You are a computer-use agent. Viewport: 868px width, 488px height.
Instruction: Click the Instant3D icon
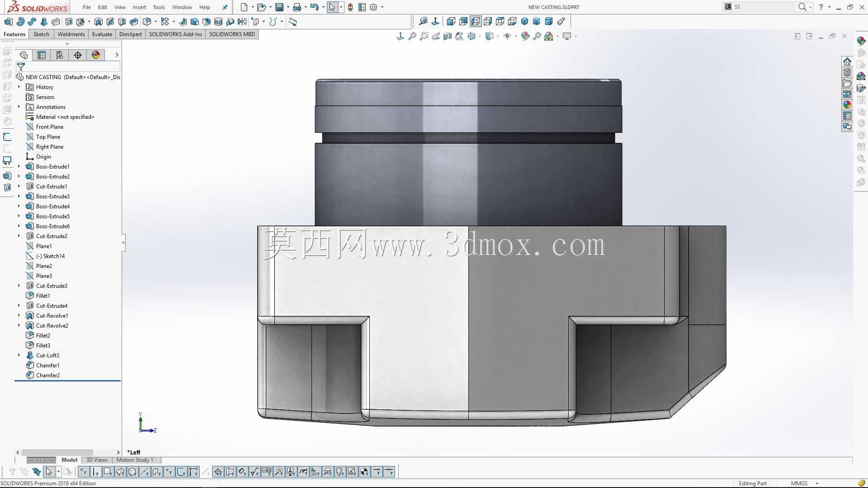point(293,22)
